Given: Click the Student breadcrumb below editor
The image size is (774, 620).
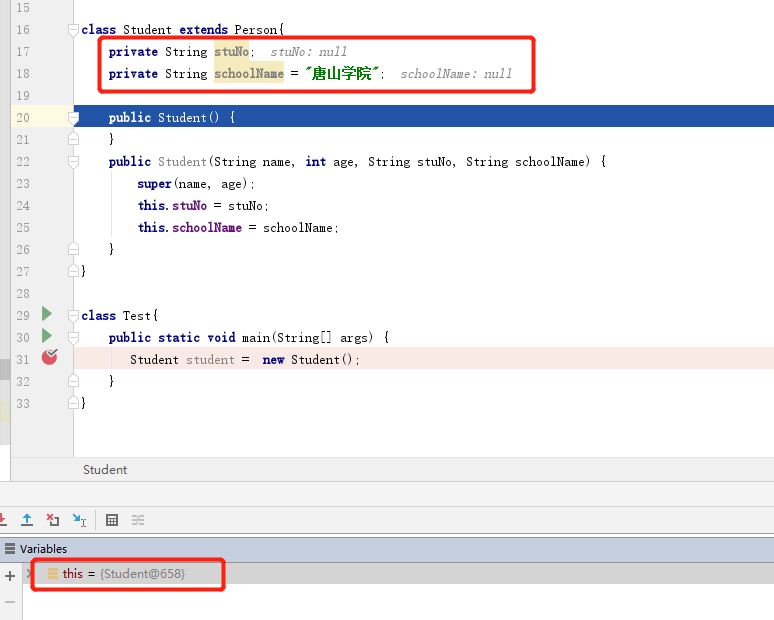Looking at the screenshot, I should 105,469.
